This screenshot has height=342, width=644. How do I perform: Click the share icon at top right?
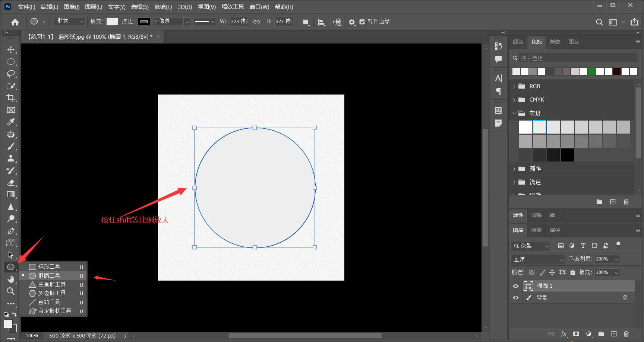coord(634,22)
